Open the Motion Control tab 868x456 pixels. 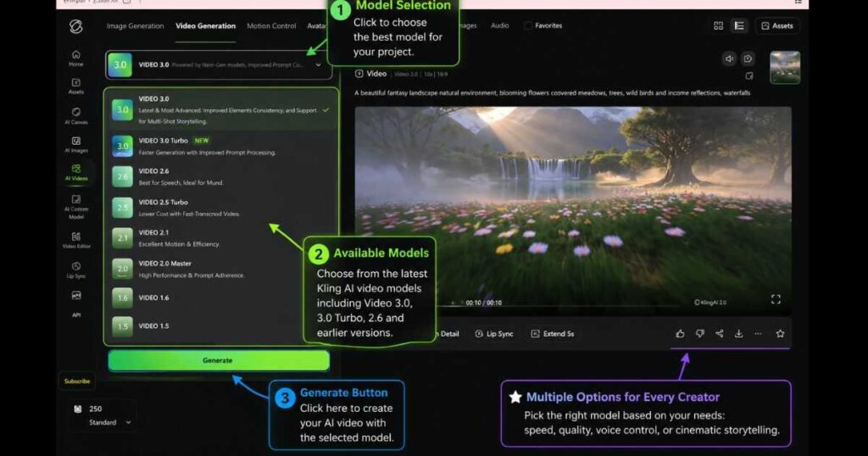click(x=271, y=25)
